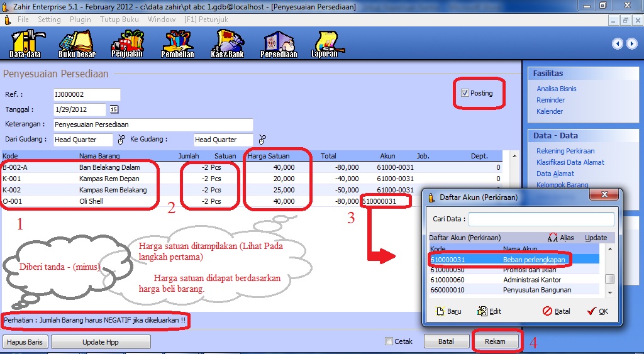Open the Analisa Bisnis link
644x354 pixels.
556,89
